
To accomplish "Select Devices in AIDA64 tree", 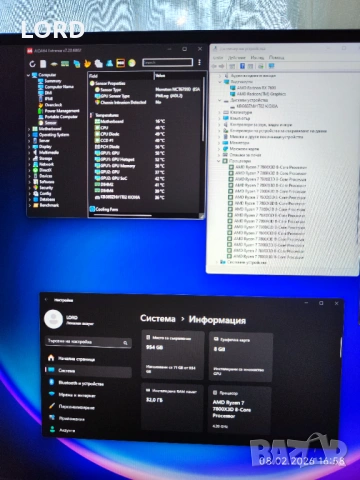I will pos(46,176).
